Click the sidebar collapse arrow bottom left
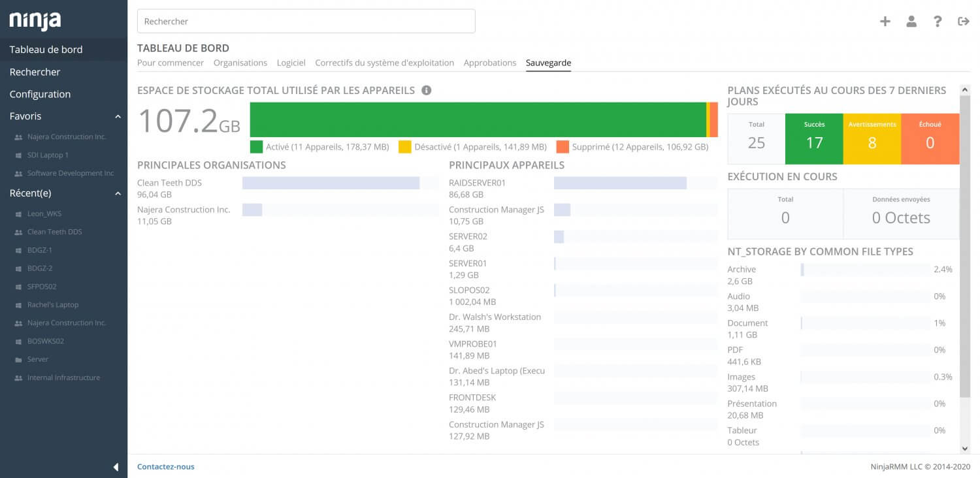 tap(116, 467)
